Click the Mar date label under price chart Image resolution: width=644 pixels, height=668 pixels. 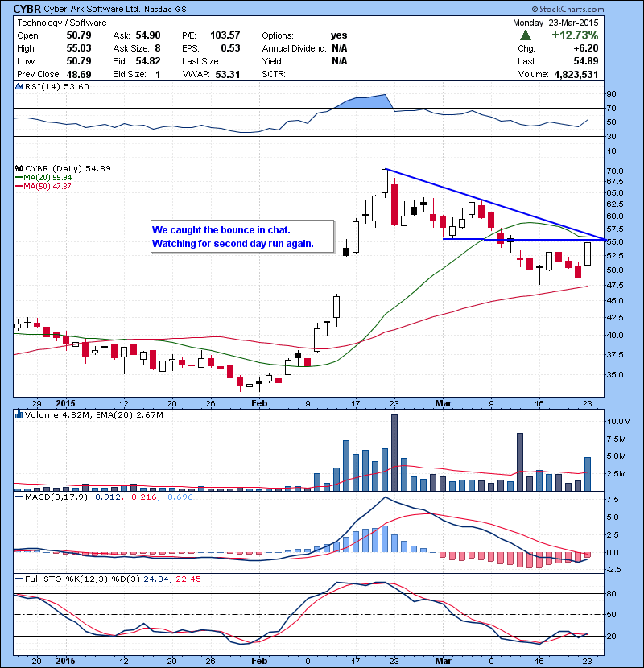coord(444,403)
